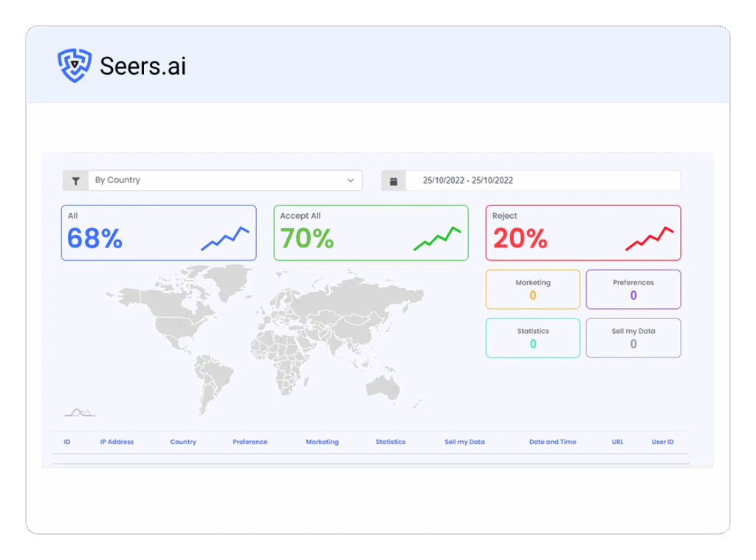The image size is (756, 560).
Task: Click the Statistics count tile
Action: tap(533, 338)
